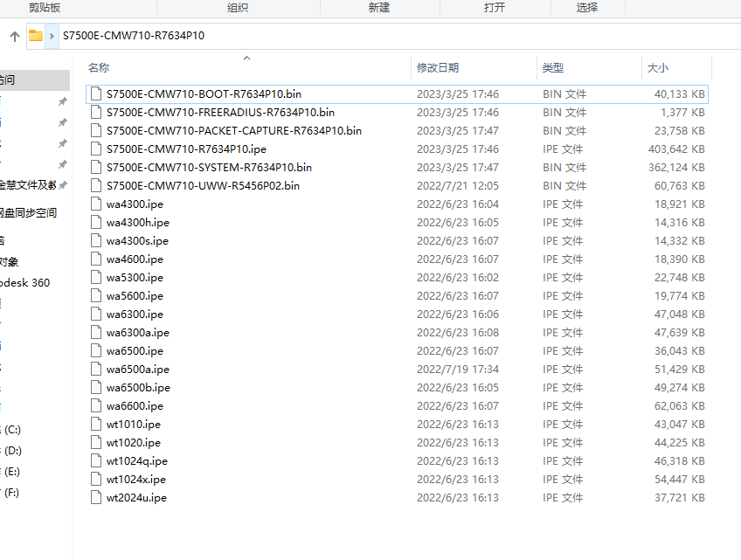
Task: Click file icon of wa6600.ipe
Action: (96, 406)
